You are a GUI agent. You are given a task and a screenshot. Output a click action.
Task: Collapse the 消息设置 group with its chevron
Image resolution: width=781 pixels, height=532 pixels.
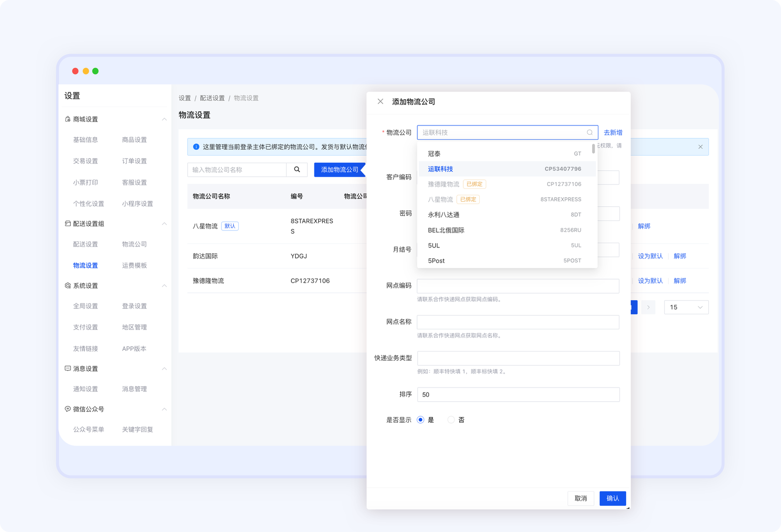coord(164,368)
